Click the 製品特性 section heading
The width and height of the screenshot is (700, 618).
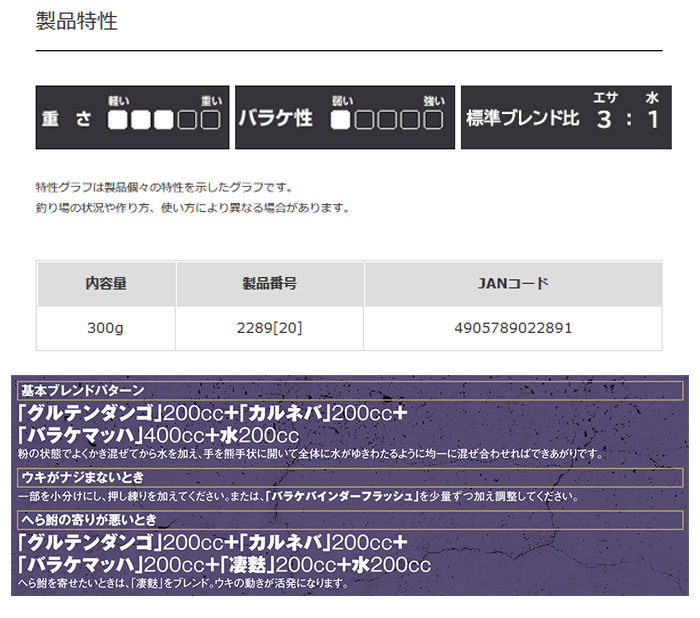click(76, 21)
